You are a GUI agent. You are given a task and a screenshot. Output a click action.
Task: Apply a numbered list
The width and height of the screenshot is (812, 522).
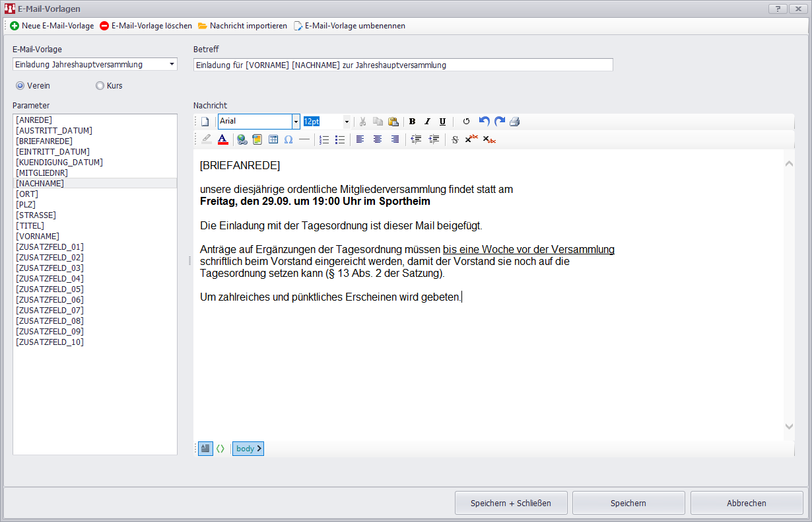(324, 139)
